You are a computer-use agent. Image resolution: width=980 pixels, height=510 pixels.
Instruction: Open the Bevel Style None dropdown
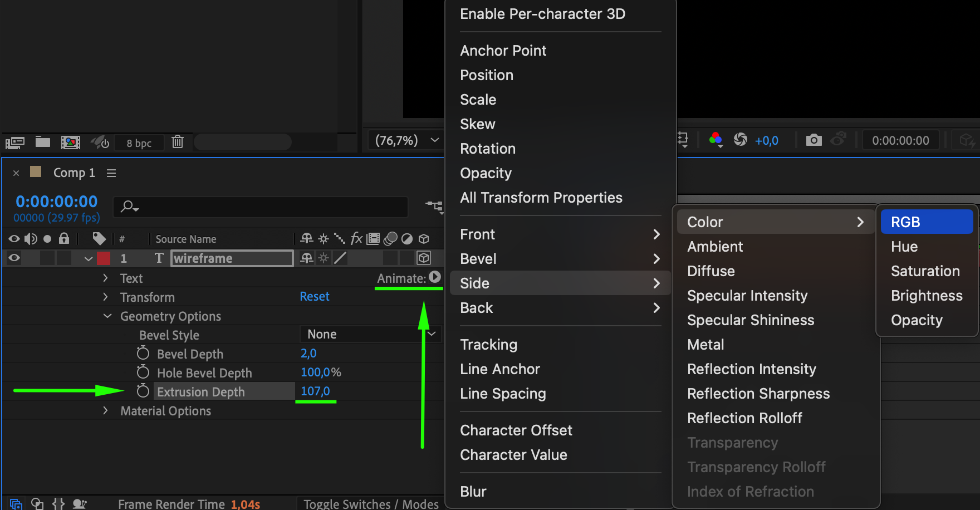[x=370, y=334]
